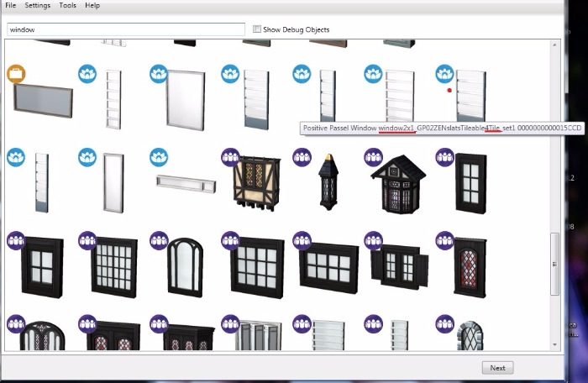The image size is (588, 383).
Task: Select the narrow white slatted window with purple badge
Action: pos(399,335)
